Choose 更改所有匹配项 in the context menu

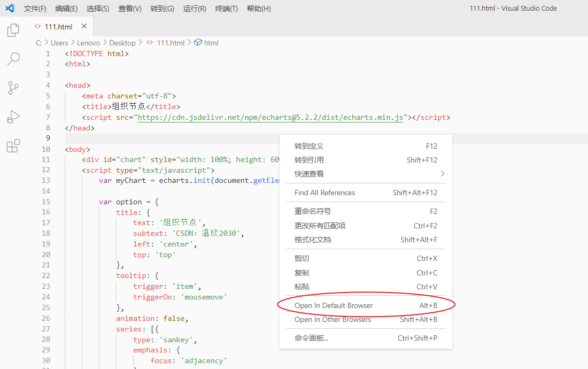click(366, 225)
